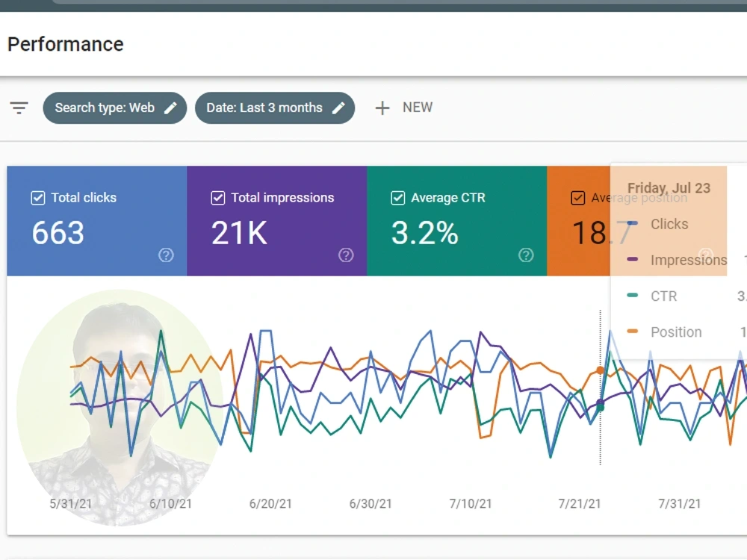Click the Performance page heading

click(x=66, y=44)
